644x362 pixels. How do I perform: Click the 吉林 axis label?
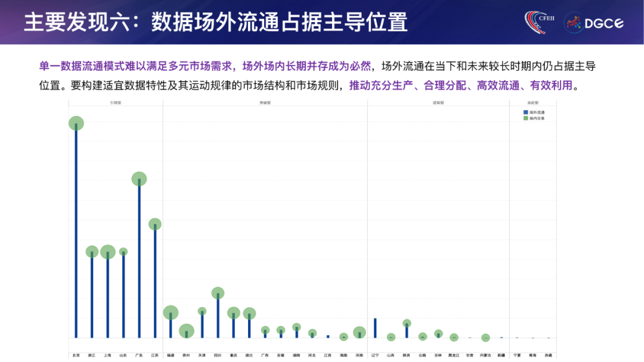pos(438,355)
